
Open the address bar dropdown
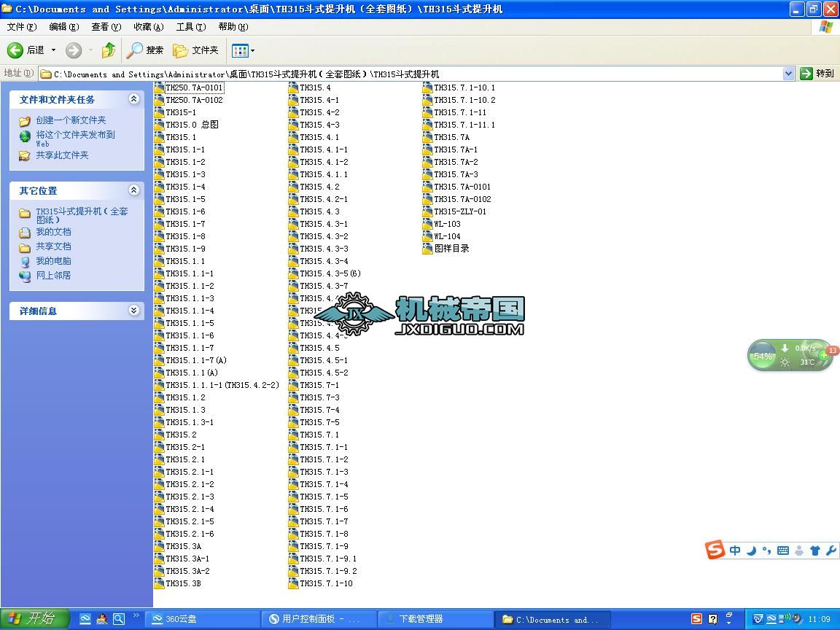pyautogui.click(x=788, y=74)
